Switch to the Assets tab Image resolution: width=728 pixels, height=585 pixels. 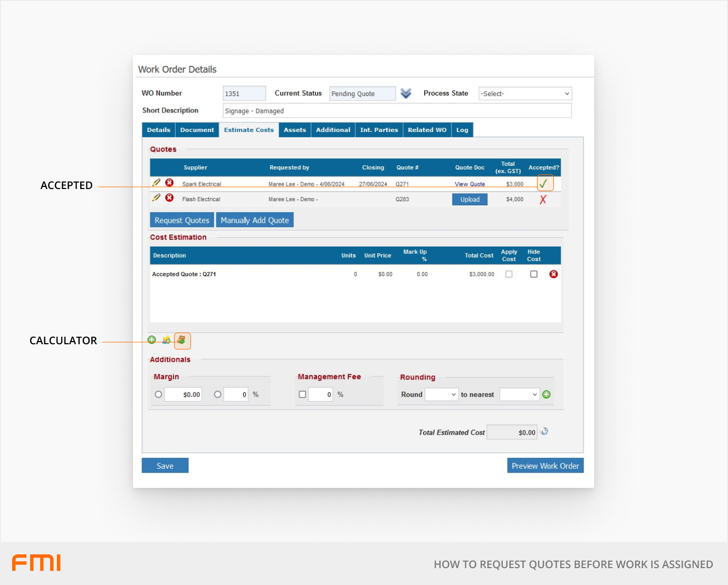(295, 130)
